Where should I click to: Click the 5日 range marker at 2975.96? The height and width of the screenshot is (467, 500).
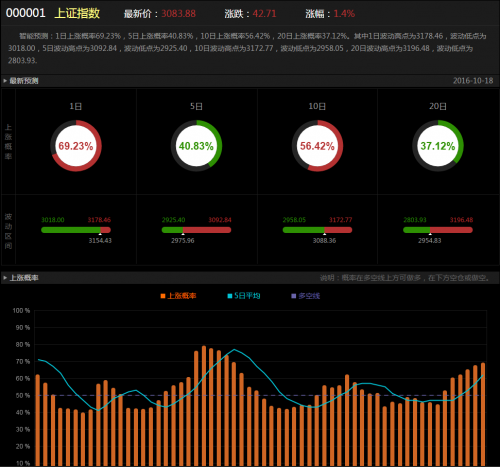pos(183,234)
